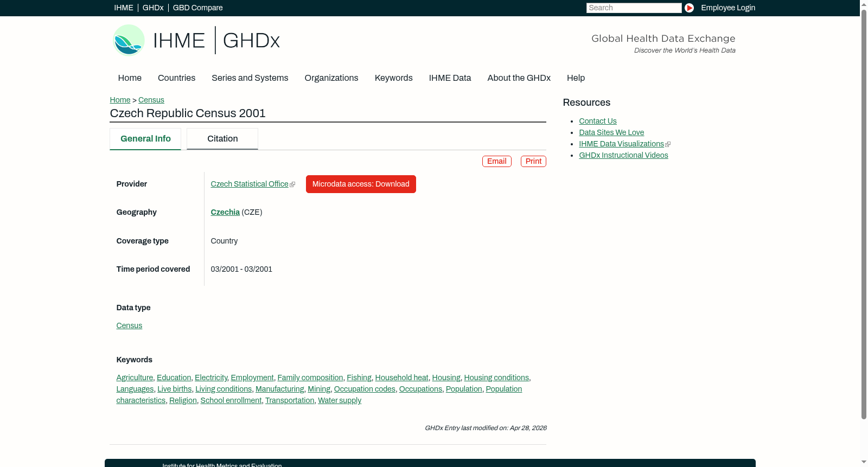Open the Housing conditions keyword
Screen dimensions: 868x467
point(496,378)
